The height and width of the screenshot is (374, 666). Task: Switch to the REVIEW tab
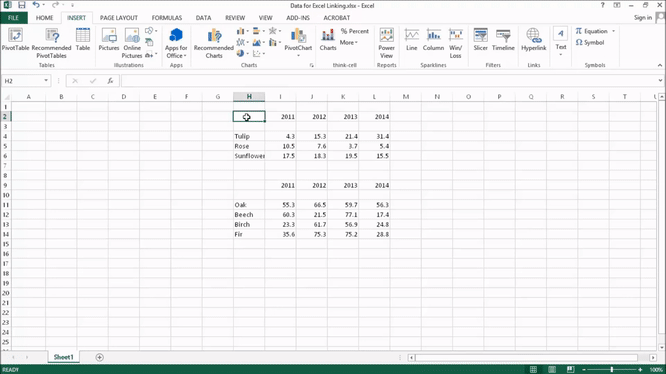[x=235, y=18]
